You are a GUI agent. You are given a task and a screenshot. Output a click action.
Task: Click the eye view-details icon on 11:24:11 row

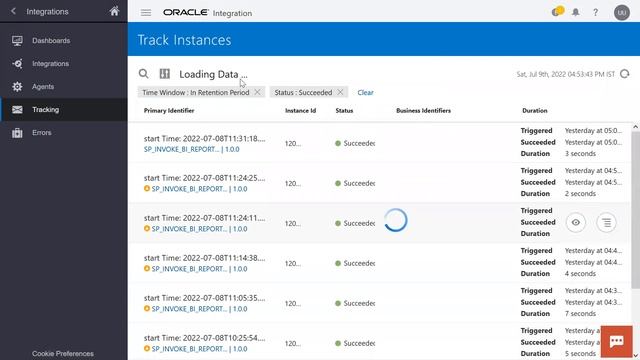point(576,222)
